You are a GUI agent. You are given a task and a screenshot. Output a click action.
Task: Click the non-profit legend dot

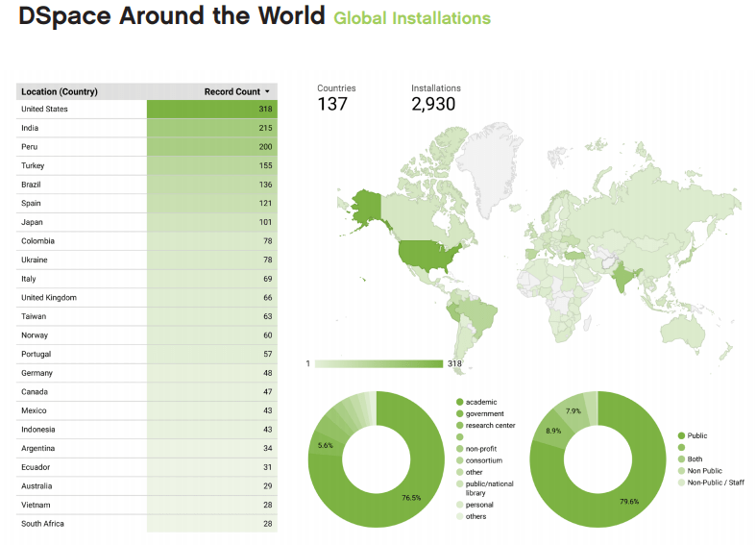(x=460, y=448)
